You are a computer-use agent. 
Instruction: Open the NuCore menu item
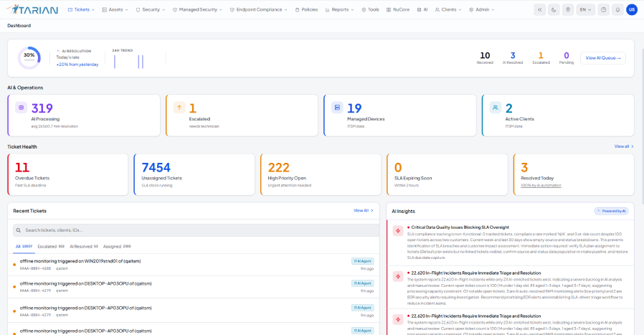click(x=397, y=9)
